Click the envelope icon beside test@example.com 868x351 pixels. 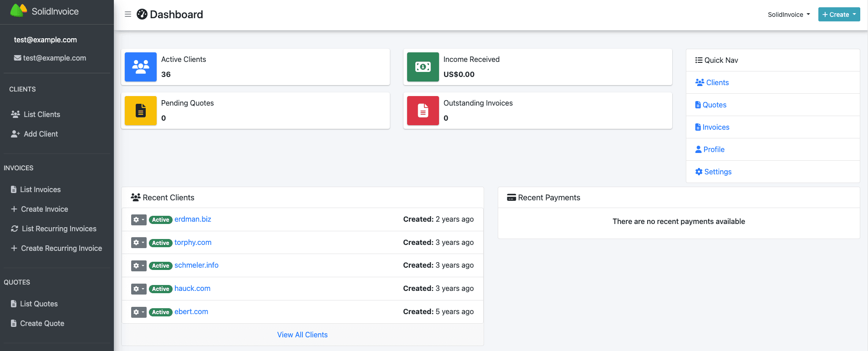18,58
